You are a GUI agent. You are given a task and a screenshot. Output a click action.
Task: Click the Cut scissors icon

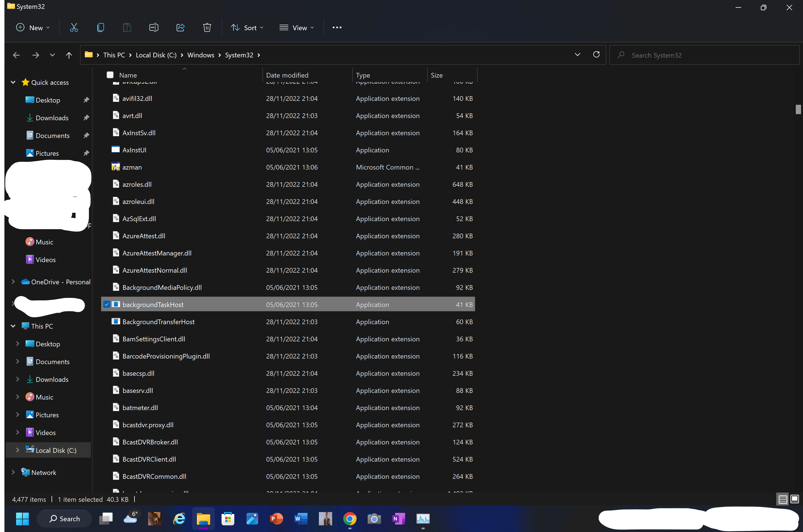point(74,27)
